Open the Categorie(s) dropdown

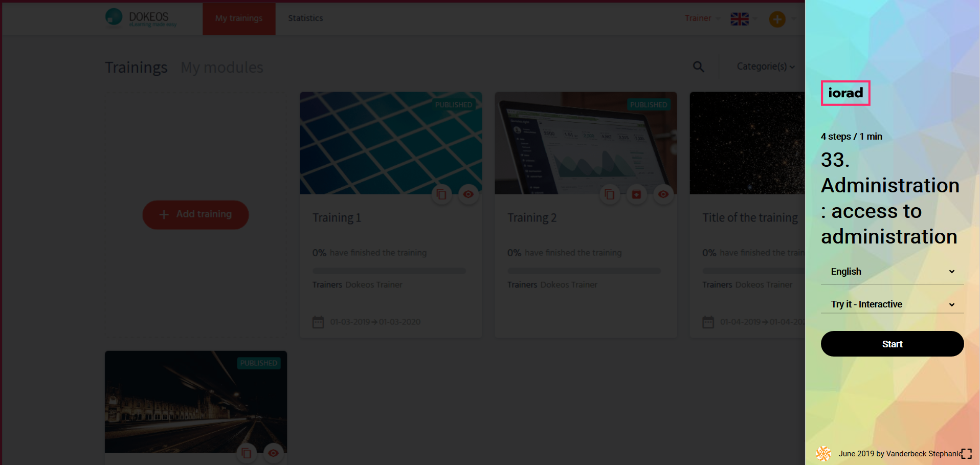(765, 67)
